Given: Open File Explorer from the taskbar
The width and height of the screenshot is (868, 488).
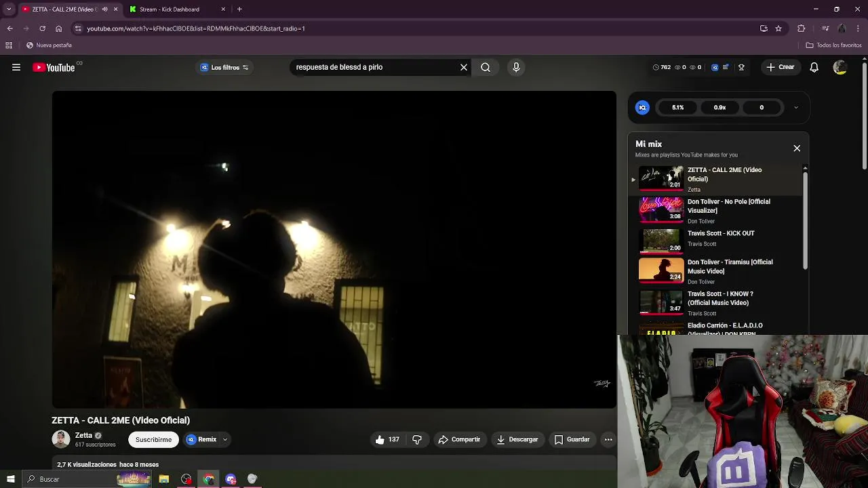Looking at the screenshot, I should tap(164, 479).
